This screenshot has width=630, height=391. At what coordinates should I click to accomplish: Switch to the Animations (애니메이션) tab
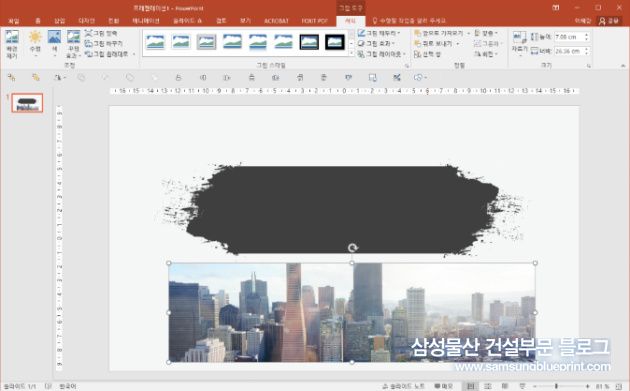coord(146,20)
